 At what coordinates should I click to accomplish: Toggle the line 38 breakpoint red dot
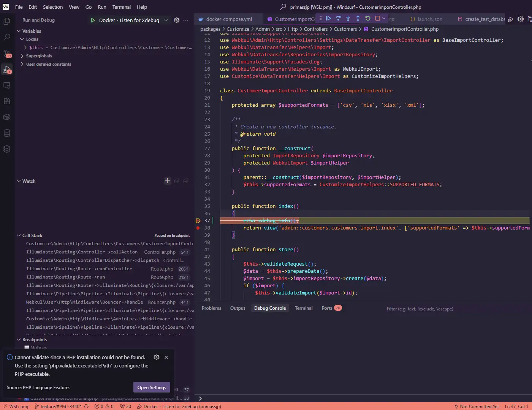click(198, 228)
